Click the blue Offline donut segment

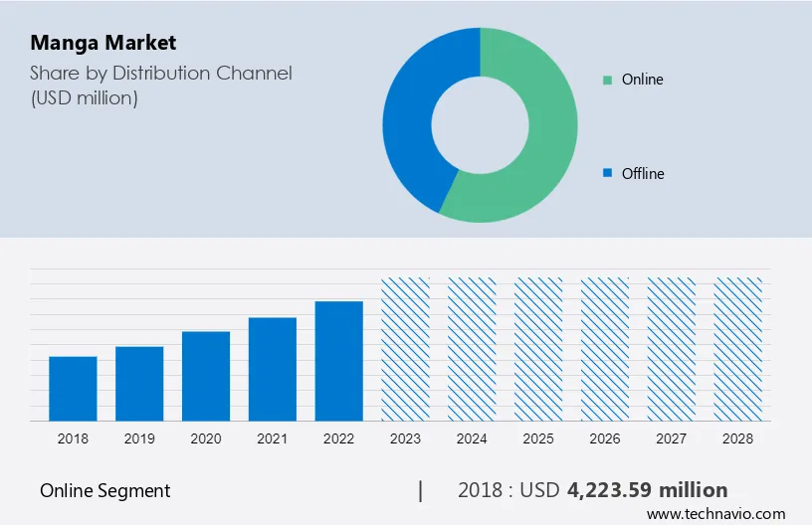pyautogui.click(x=409, y=113)
